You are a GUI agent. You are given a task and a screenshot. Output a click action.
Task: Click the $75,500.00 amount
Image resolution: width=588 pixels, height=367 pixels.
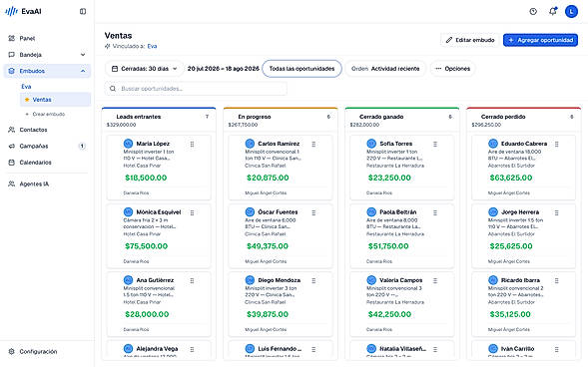(x=146, y=246)
